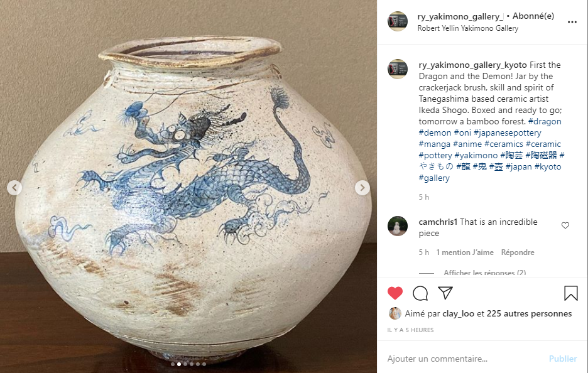This screenshot has height=373, width=588.
Task: Go to next photo arrow
Action: [x=362, y=188]
